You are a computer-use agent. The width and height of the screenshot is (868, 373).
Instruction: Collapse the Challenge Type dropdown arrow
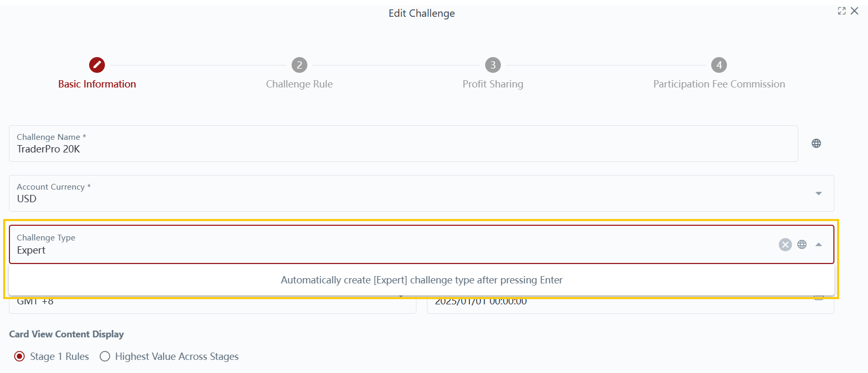tap(819, 245)
